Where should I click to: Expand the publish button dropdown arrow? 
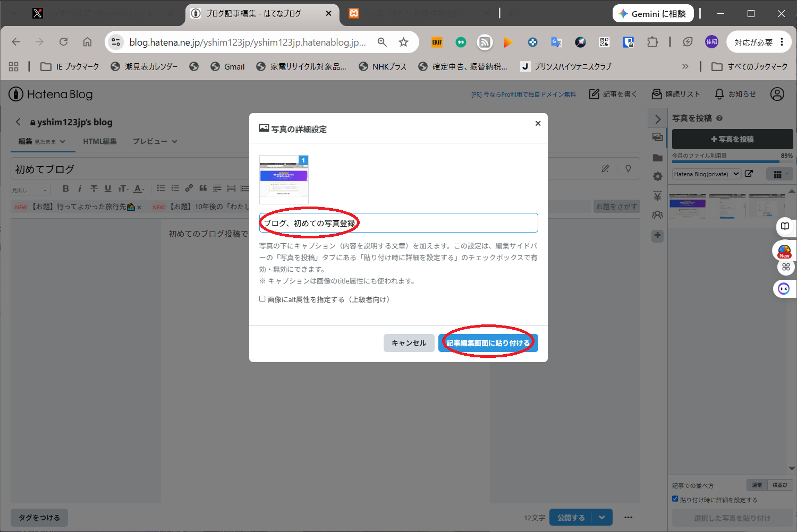[602, 518]
